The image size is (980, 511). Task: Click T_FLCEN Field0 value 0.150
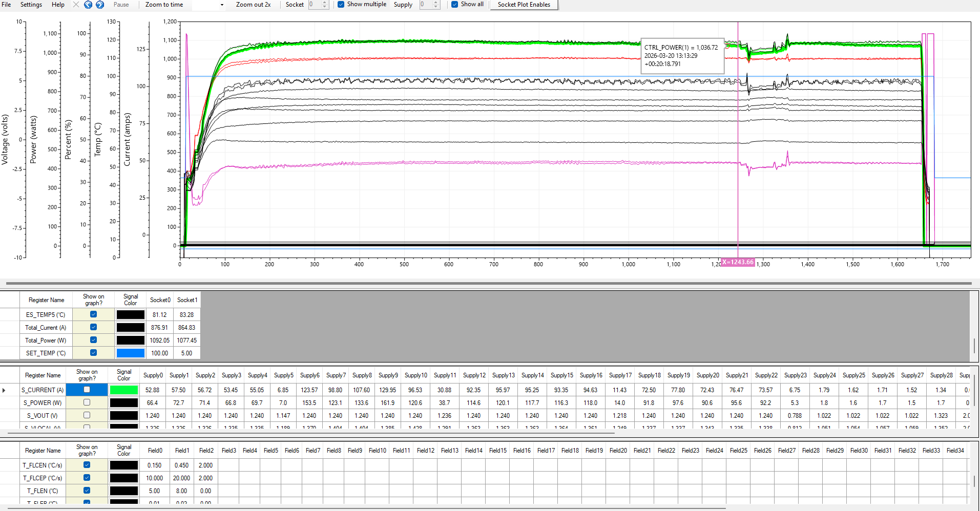[x=155, y=465]
